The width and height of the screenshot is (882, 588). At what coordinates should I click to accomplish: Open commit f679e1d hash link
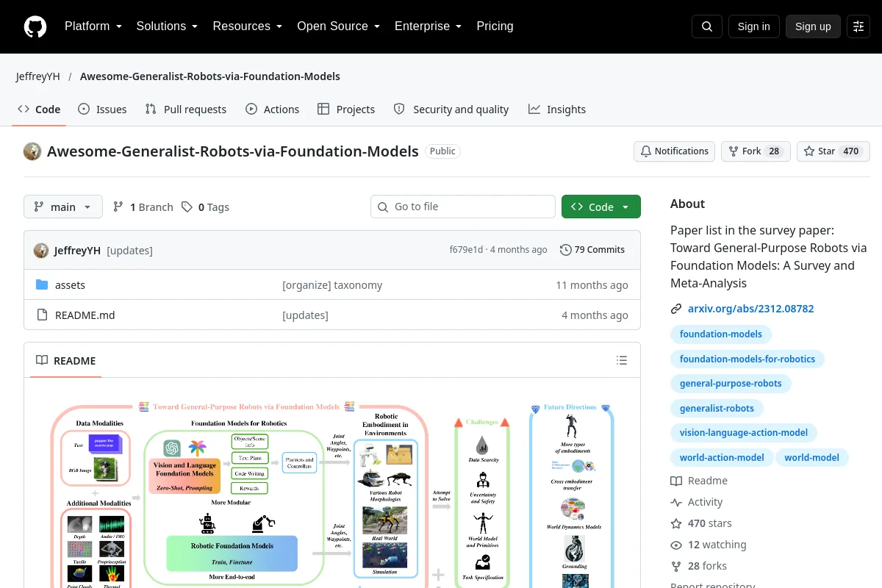click(466, 250)
